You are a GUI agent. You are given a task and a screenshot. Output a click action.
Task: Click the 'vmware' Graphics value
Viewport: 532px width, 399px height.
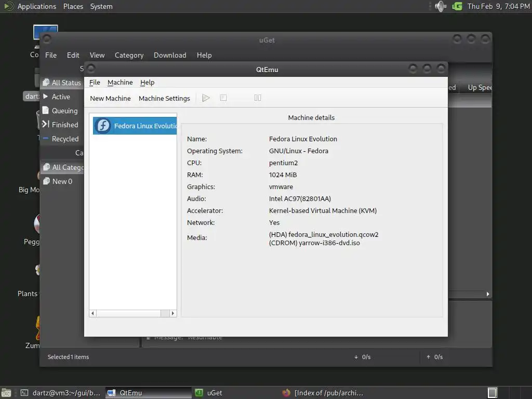click(281, 187)
